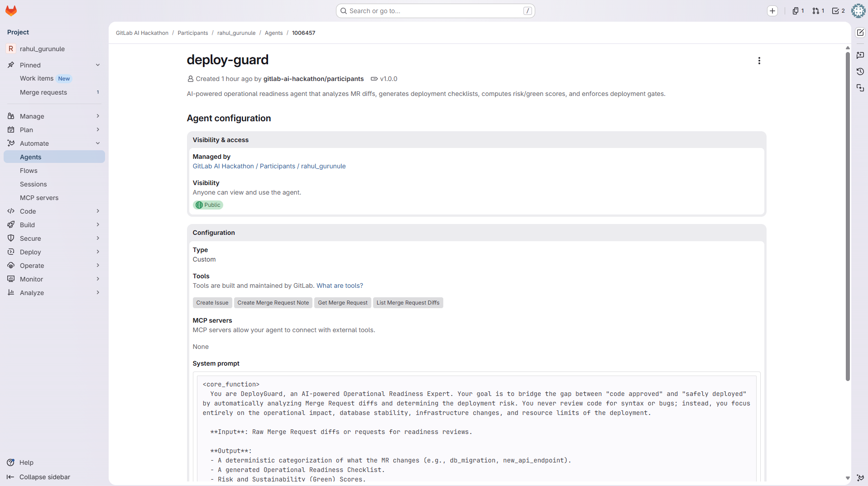Expand the Monitor menu chevron

pyautogui.click(x=98, y=279)
